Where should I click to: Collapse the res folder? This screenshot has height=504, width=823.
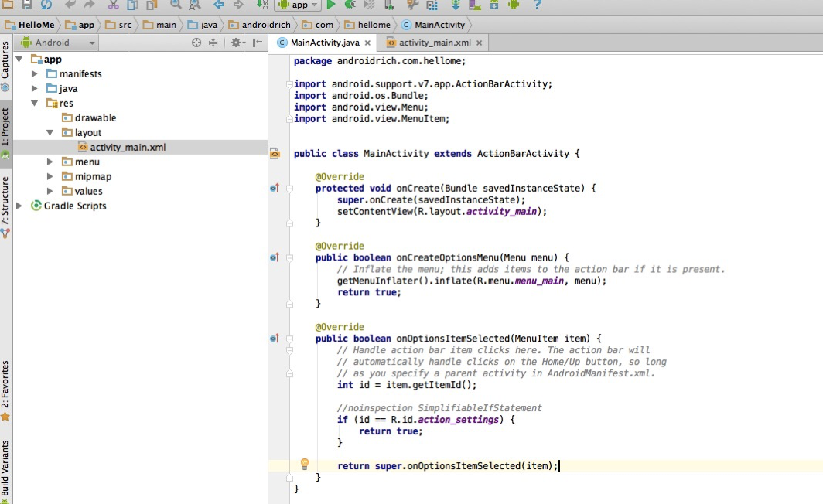tap(35, 103)
